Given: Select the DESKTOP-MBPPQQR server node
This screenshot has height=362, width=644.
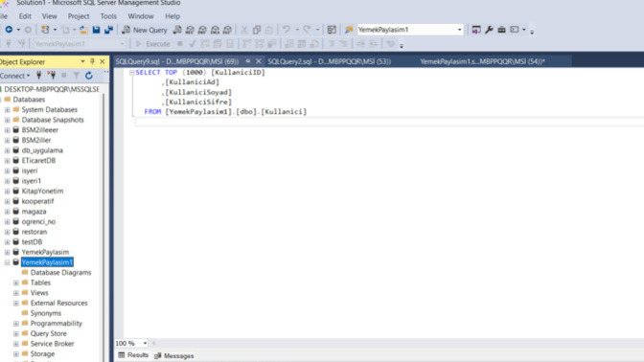Looking at the screenshot, I should point(52,89).
